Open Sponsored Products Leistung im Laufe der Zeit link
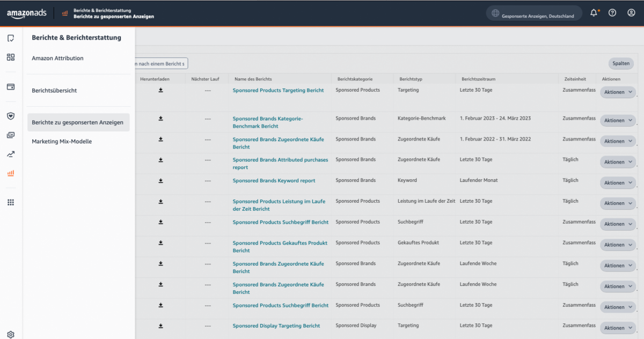The image size is (644, 339). click(x=280, y=205)
